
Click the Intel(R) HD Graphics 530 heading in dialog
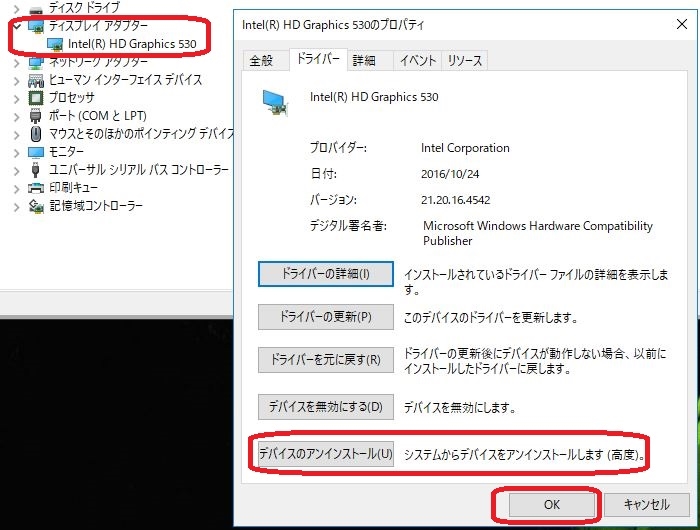coord(374,97)
